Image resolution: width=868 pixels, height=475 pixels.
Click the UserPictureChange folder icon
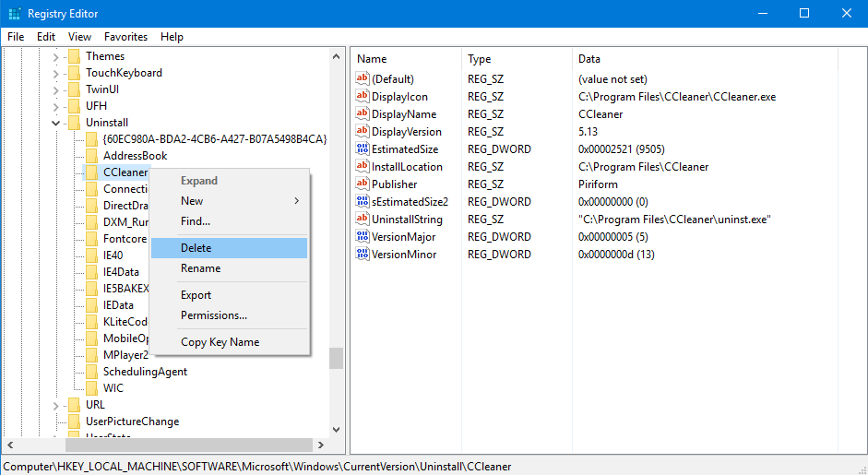74,422
